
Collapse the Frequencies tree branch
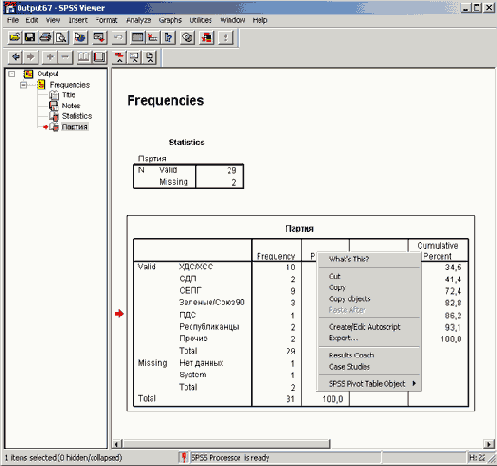pyautogui.click(x=23, y=85)
